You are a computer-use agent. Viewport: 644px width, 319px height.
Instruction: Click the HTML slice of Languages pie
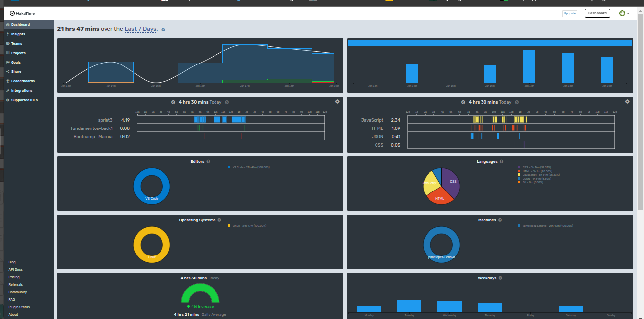click(x=440, y=197)
